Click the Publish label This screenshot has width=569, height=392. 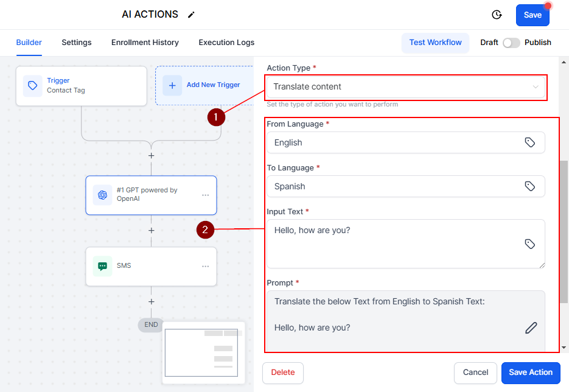(537, 43)
